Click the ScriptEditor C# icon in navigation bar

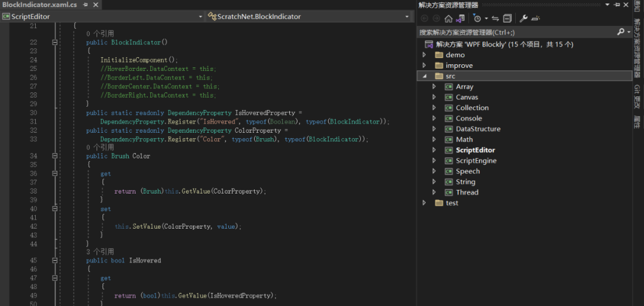coord(6,17)
